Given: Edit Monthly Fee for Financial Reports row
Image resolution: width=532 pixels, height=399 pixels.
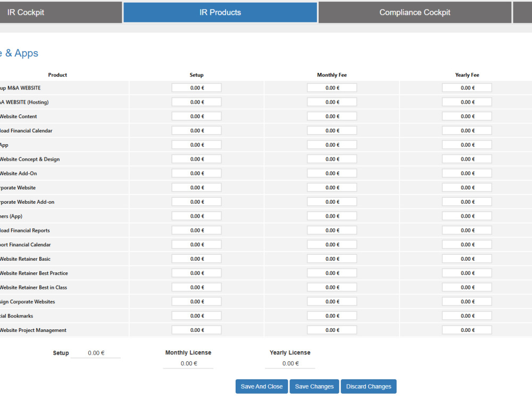Looking at the screenshot, I should pos(332,230).
